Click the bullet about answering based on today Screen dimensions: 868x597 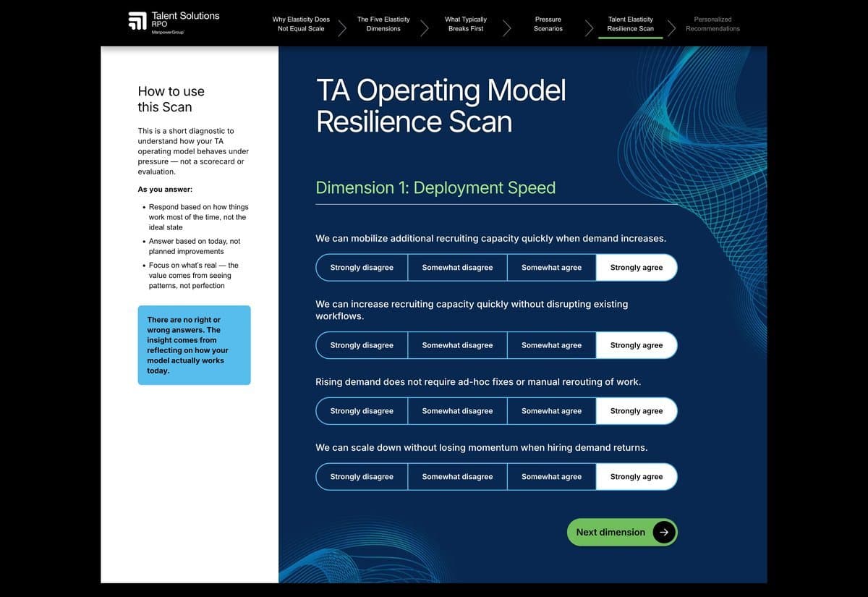(194, 246)
